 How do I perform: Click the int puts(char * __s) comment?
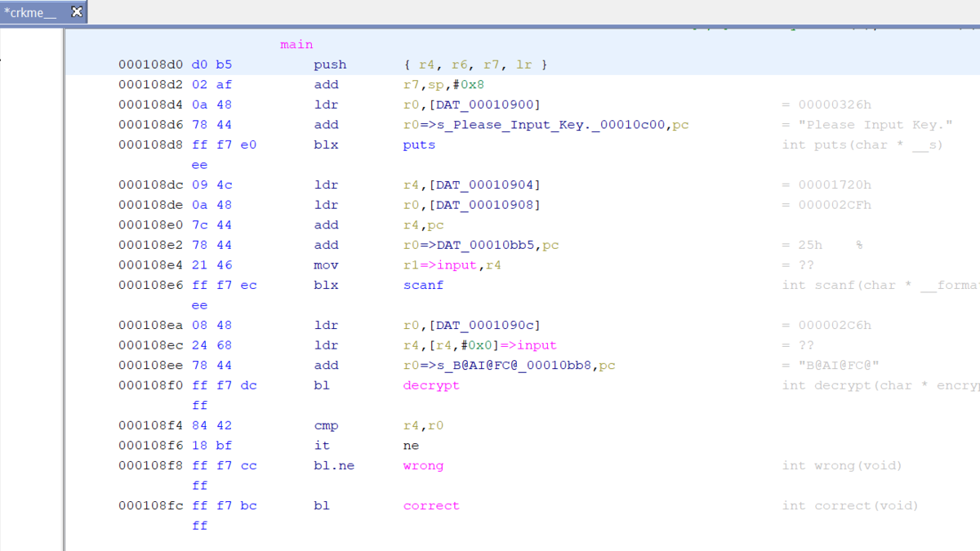tap(862, 144)
